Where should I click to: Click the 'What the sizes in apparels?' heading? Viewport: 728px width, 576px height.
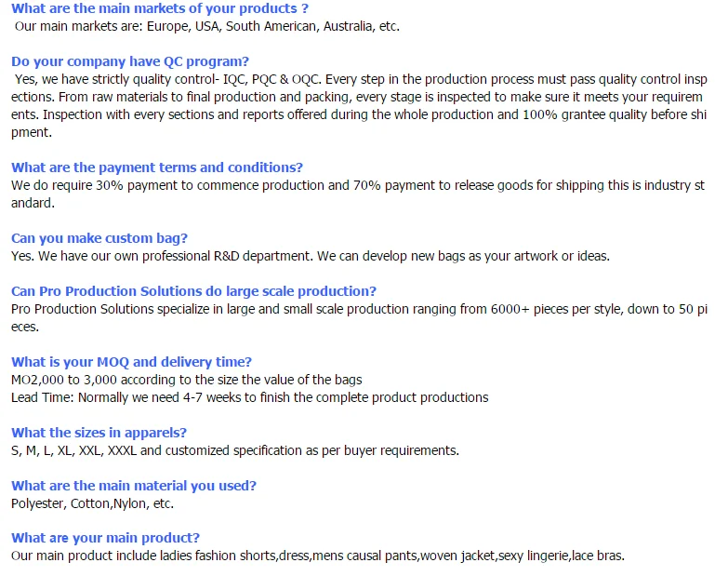(99, 433)
